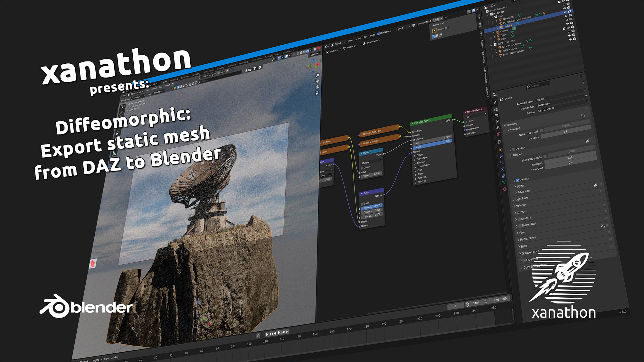Click the timeline auto-keying record button
Viewport: 644px width, 362px height.
click(258, 336)
